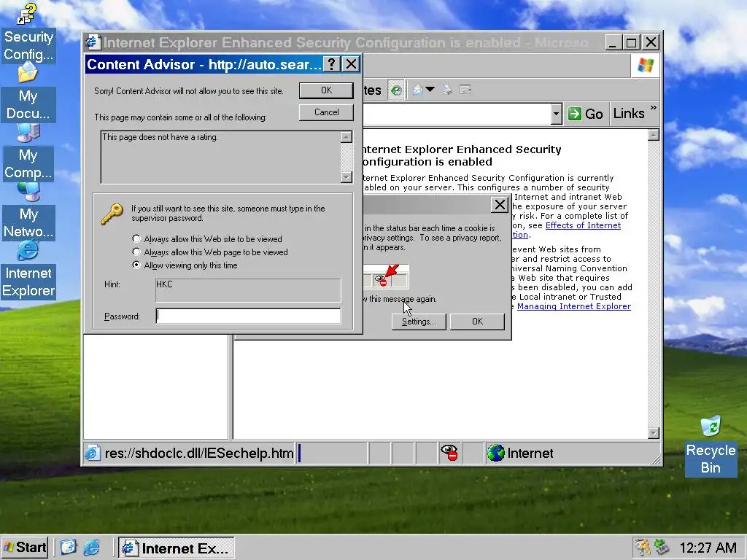Click the Show Desktop quick launch icon
The image size is (747, 560).
[x=68, y=547]
